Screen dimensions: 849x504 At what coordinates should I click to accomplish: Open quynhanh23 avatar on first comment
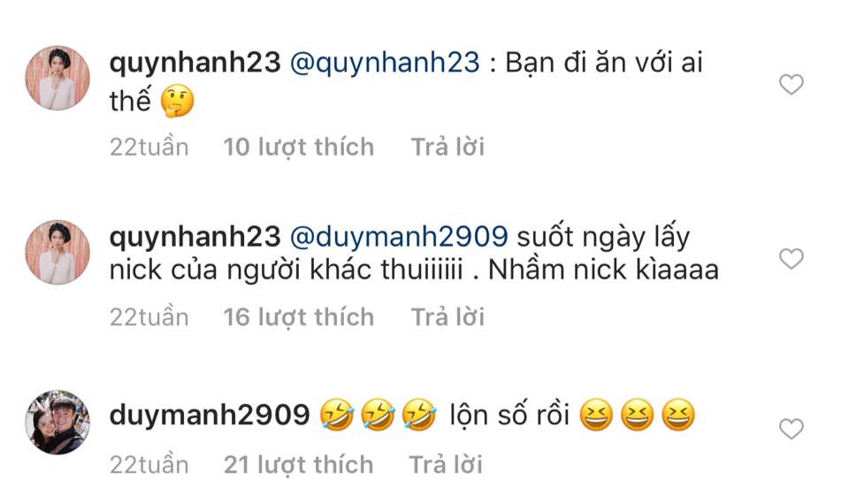(57, 78)
